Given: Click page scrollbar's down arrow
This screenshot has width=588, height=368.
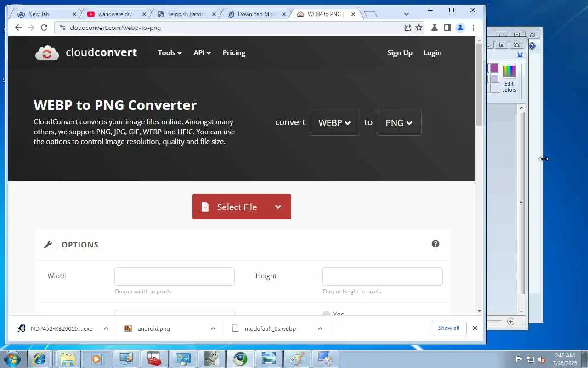Looking at the screenshot, I should 479,311.
